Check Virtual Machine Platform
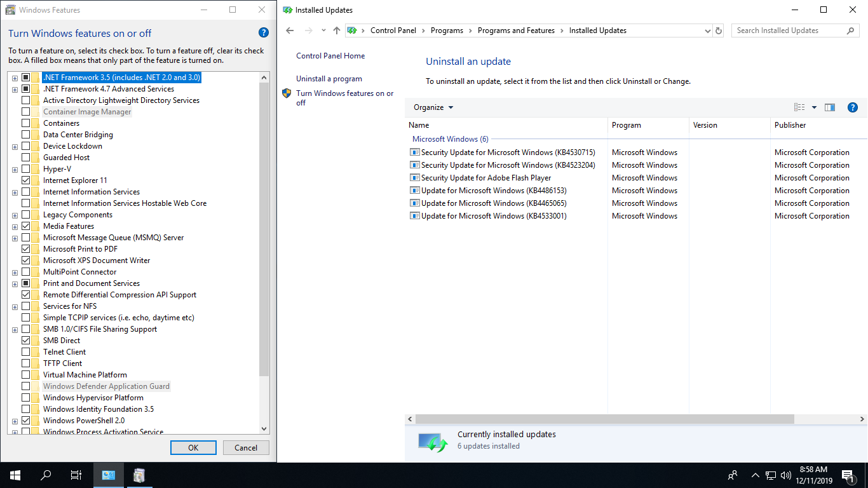868x488 pixels. coord(26,375)
